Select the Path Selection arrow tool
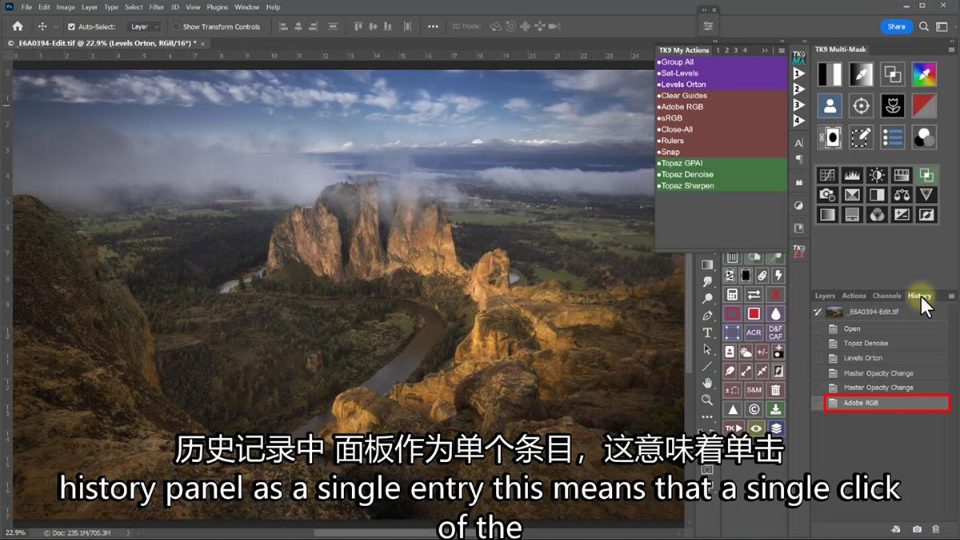This screenshot has width=960, height=540. tap(707, 349)
